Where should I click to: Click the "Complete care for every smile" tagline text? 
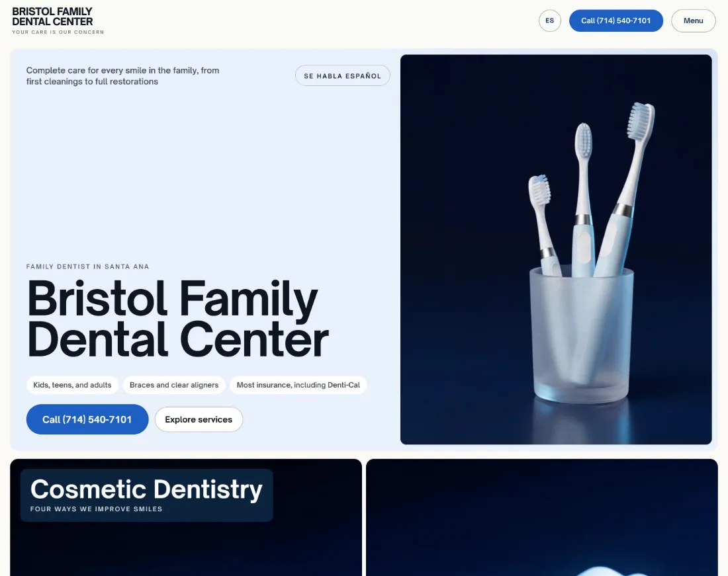click(122, 76)
